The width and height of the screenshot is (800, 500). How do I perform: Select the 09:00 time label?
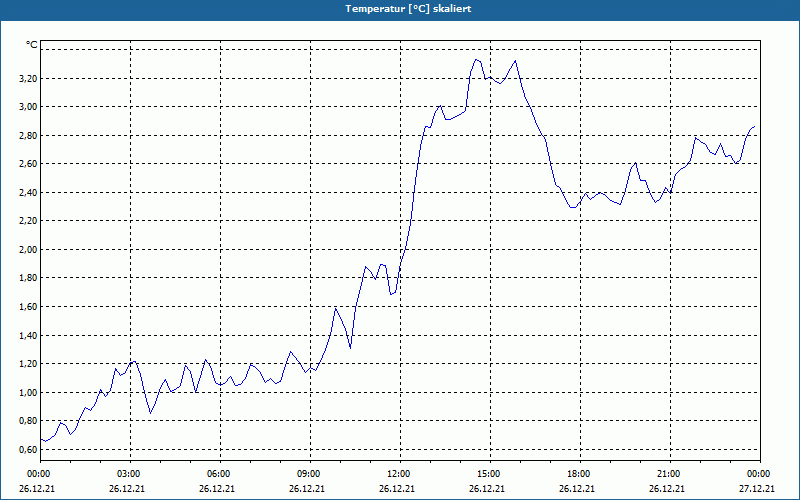point(310,474)
